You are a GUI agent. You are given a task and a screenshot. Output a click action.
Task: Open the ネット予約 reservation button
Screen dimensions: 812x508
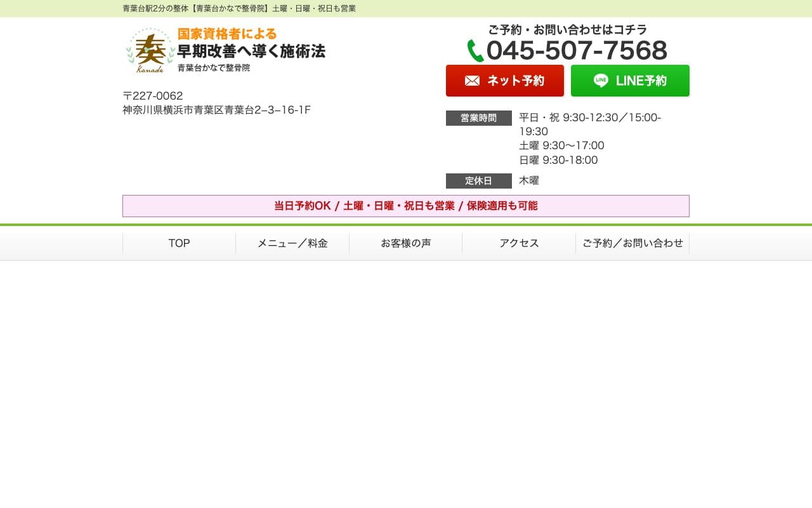coord(505,81)
